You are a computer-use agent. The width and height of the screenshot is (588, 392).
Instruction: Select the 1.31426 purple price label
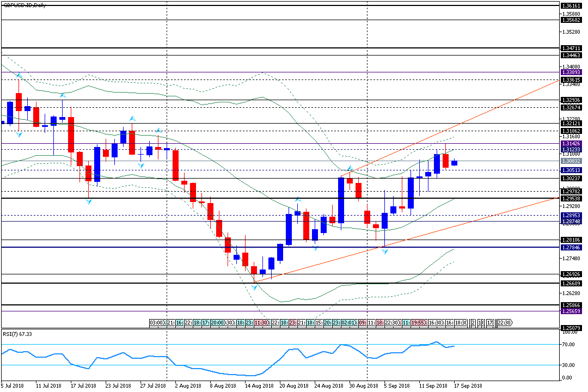[x=571, y=144]
